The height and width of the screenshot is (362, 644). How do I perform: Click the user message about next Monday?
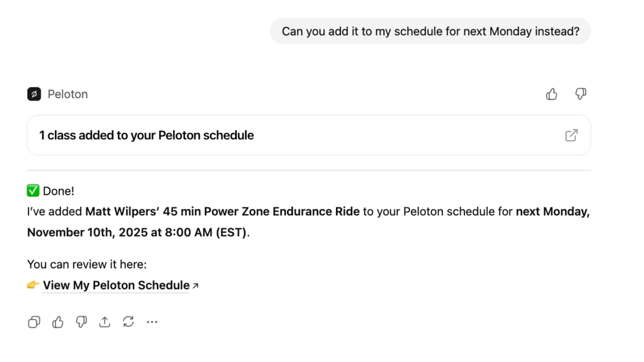(x=430, y=31)
